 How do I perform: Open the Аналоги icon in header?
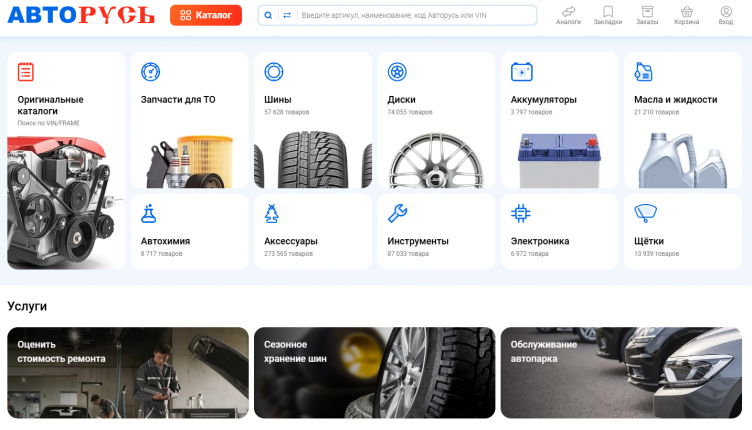[568, 12]
